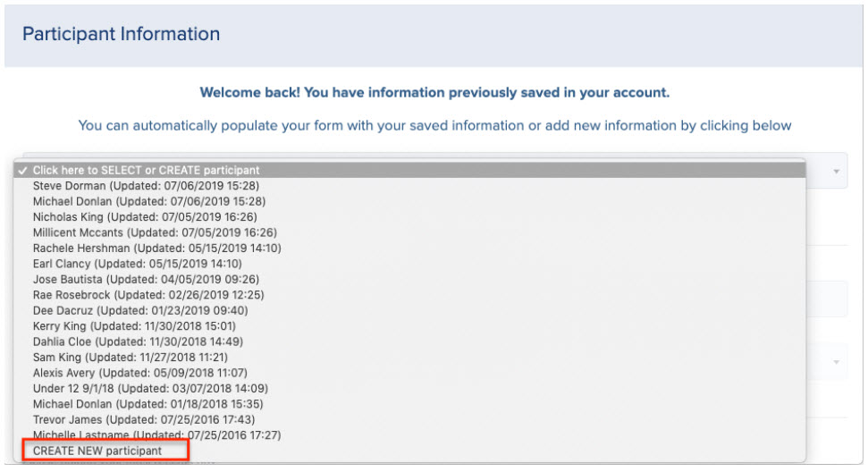Select Dee Dacruz entry
Viewport: 868px width, 472px height.
pos(409,310)
